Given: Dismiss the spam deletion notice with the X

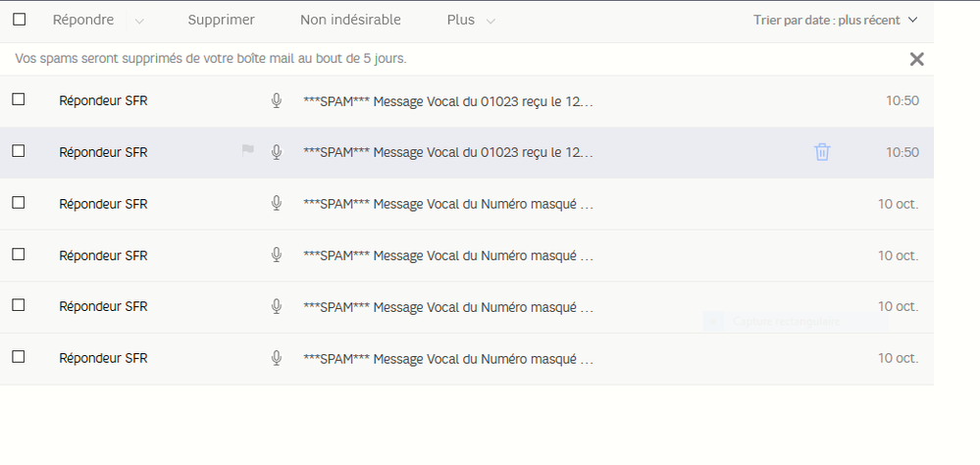Looking at the screenshot, I should (x=917, y=59).
